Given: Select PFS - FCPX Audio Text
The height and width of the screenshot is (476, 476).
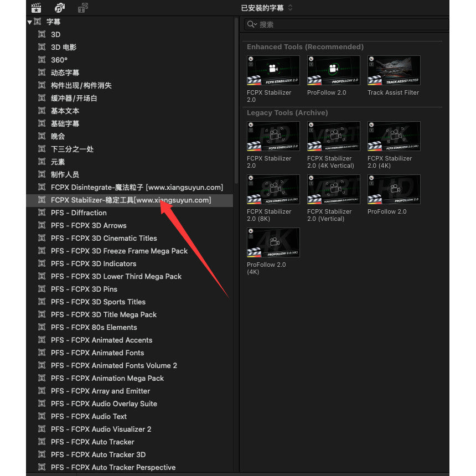Looking at the screenshot, I should click(x=130, y=417).
